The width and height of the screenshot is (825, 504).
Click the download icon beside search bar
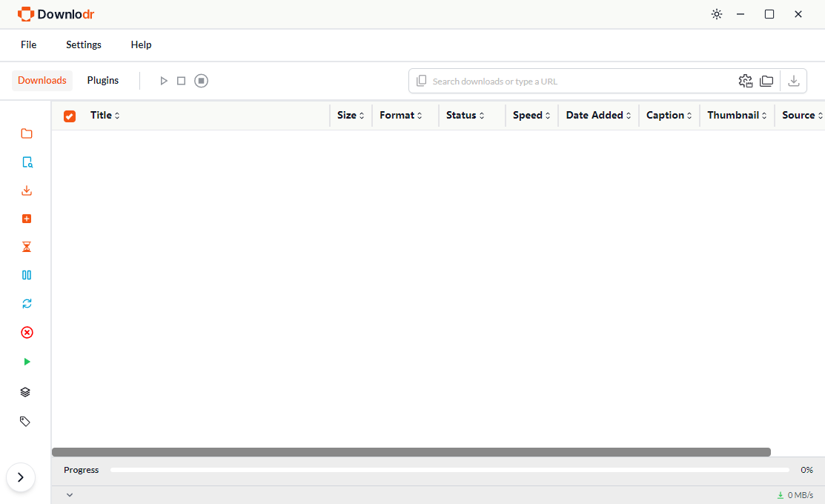point(793,81)
